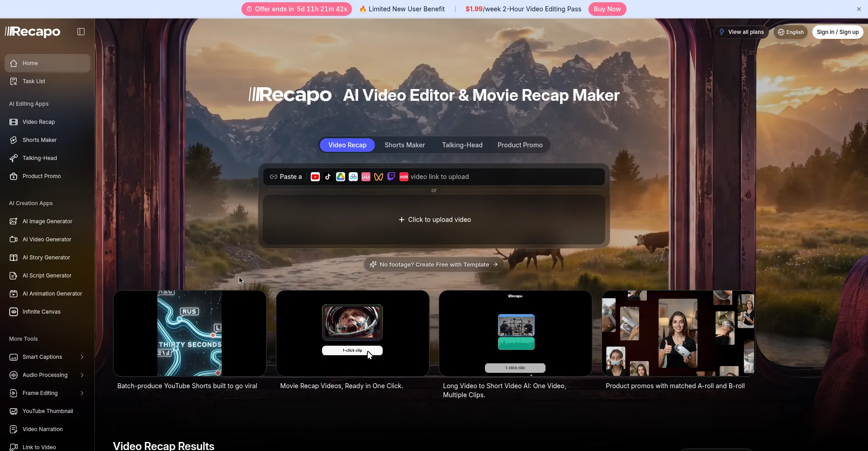Open Talking-Head in the sidebar
This screenshot has height=451, width=868.
click(47, 158)
